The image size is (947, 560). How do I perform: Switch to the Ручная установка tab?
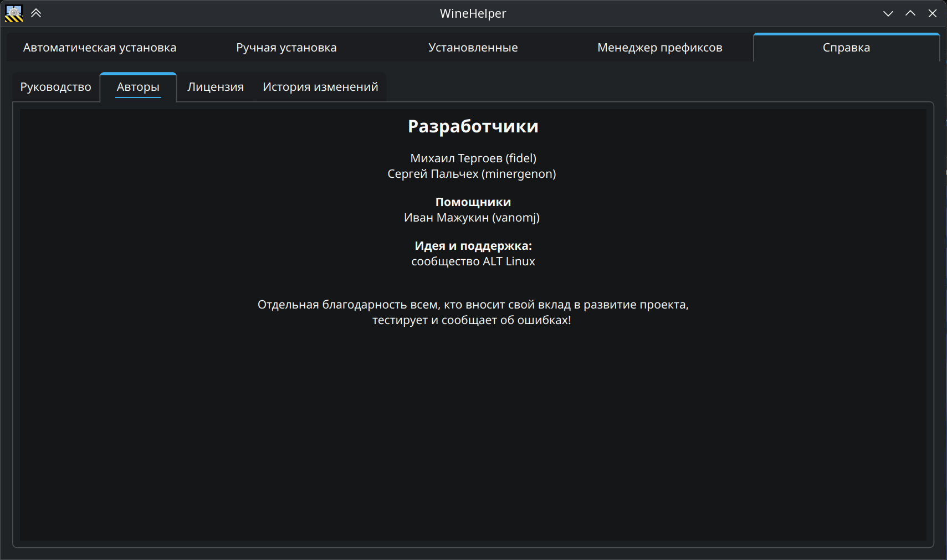pyautogui.click(x=286, y=48)
